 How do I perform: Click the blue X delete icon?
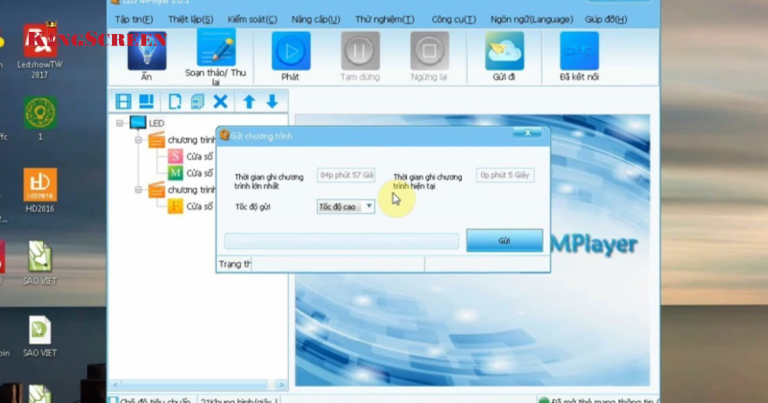(220, 101)
